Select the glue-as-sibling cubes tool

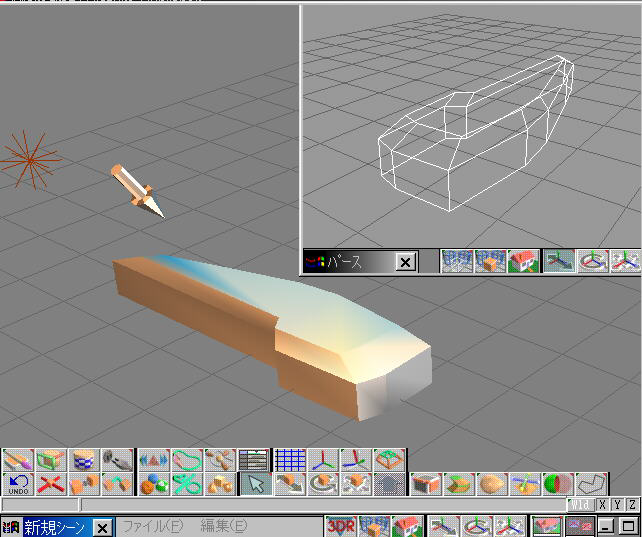click(117, 484)
